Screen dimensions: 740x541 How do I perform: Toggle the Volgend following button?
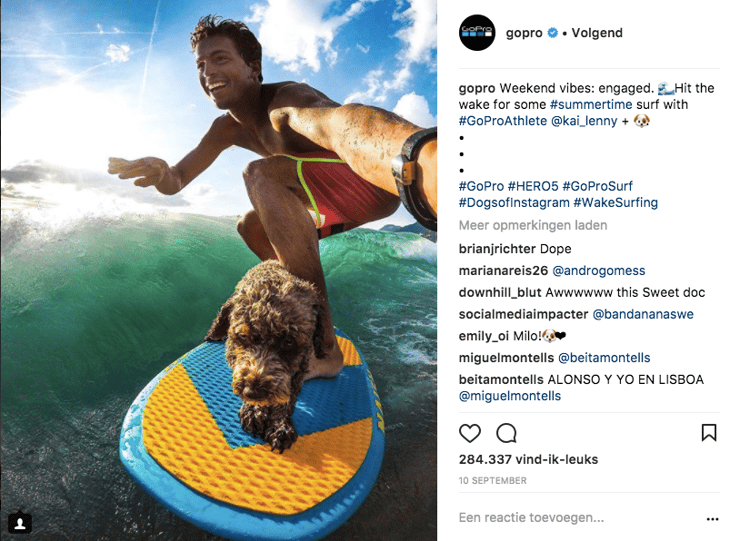coord(597,33)
